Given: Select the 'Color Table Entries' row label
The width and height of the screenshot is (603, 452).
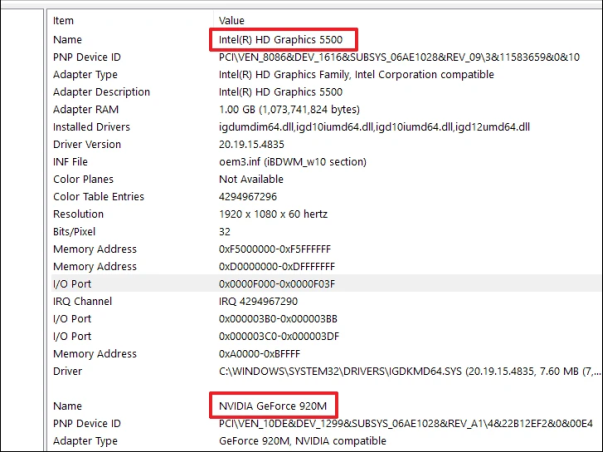Looking at the screenshot, I should 98,197.
